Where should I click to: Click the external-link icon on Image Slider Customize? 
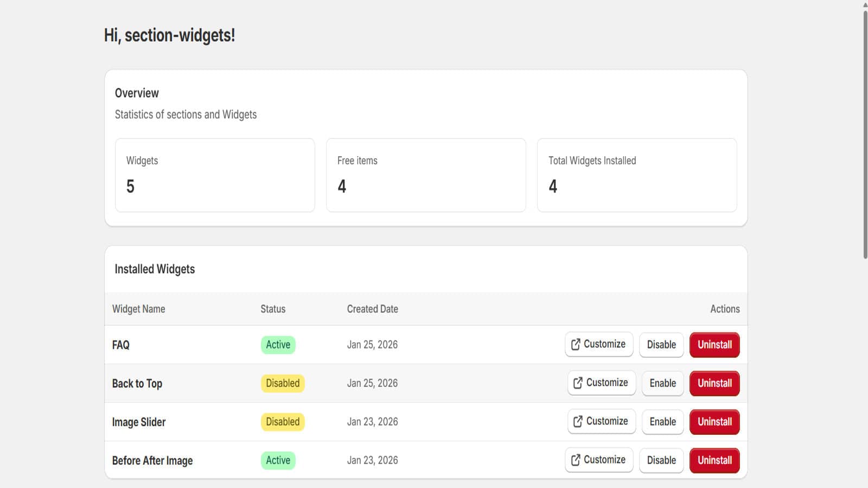[x=577, y=421]
